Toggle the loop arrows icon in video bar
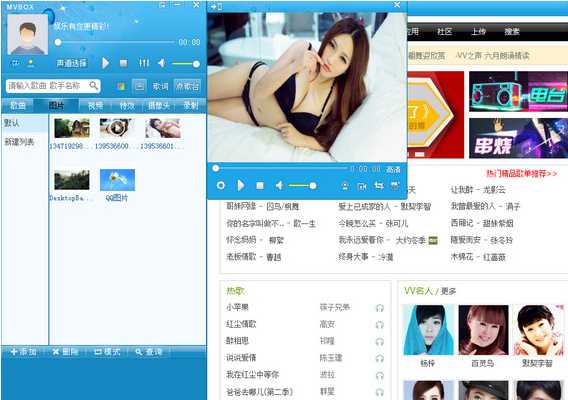Viewport: 568px width, 400px height. coord(379,186)
